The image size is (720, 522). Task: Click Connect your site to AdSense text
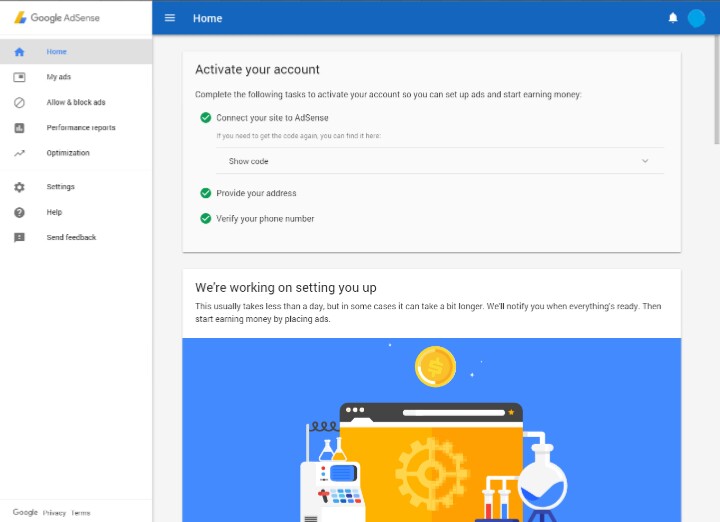click(x=272, y=118)
